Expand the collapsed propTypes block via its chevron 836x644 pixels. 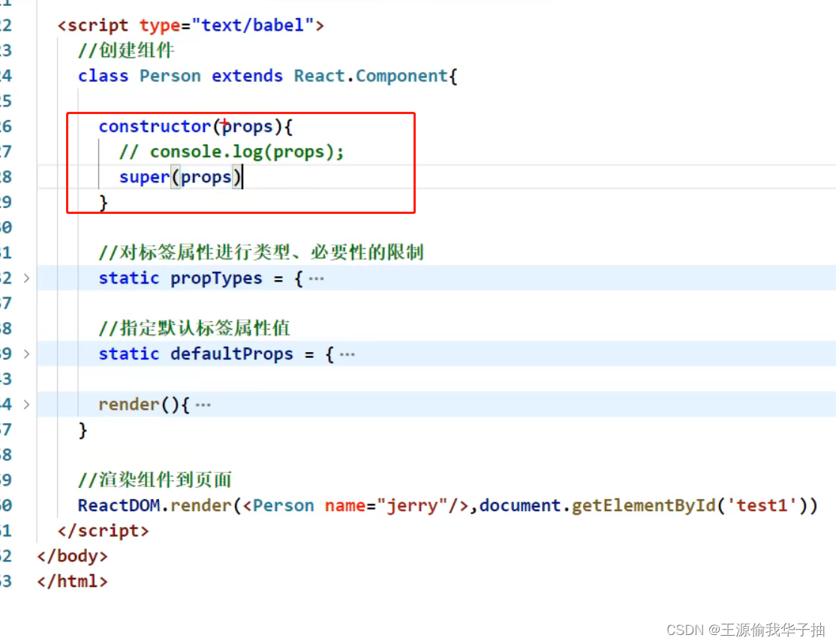coord(25,278)
